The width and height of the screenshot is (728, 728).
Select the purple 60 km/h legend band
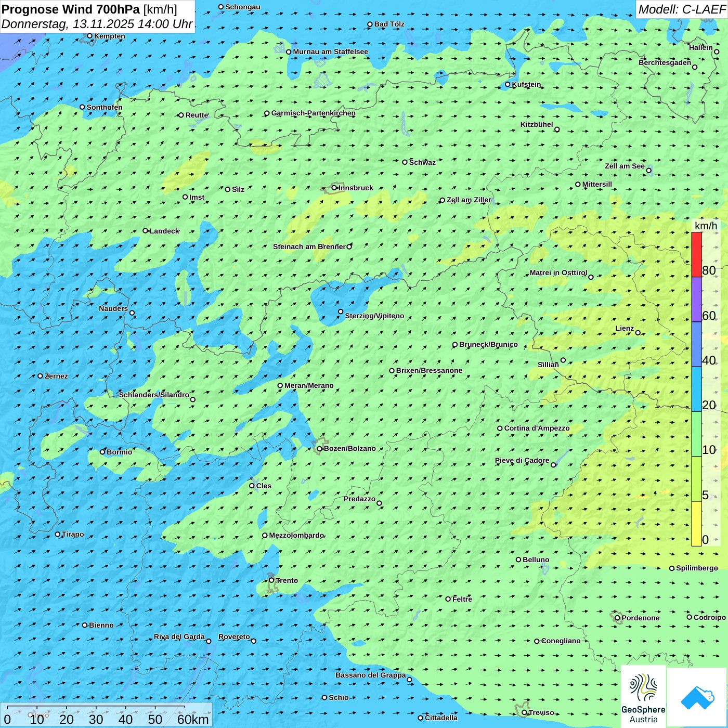pyautogui.click(x=696, y=300)
